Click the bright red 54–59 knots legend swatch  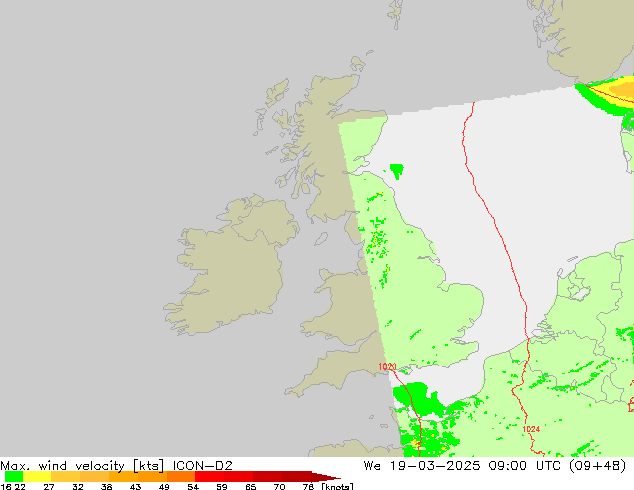click(209, 477)
